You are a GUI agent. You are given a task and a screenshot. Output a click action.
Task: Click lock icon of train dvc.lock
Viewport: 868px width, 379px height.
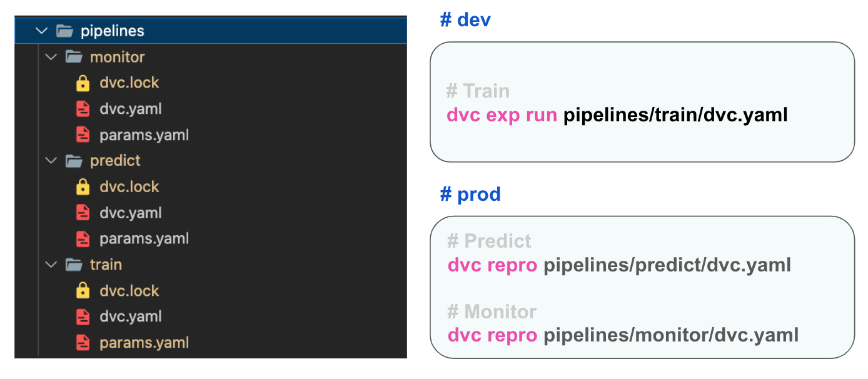pos(83,291)
